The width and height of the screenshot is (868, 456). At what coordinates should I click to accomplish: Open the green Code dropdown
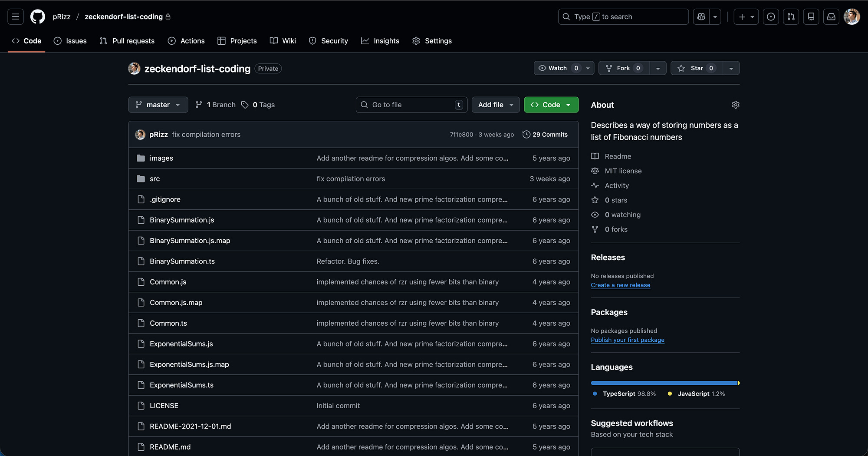(551, 105)
